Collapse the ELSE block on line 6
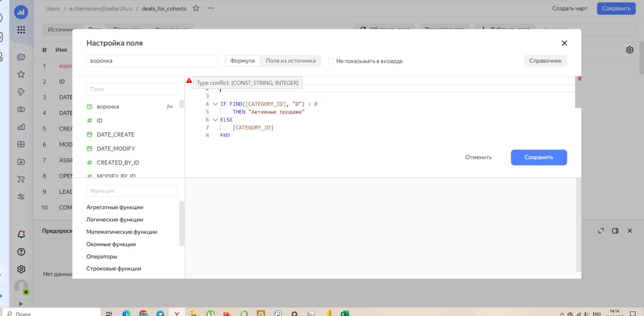This screenshot has height=316, width=644. coord(215,120)
